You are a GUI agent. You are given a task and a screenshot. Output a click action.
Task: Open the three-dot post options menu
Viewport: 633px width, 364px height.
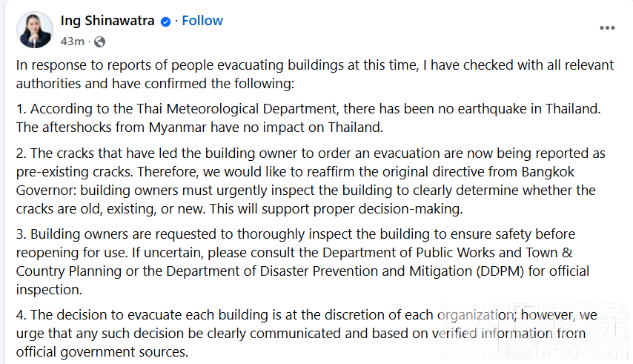pyautogui.click(x=607, y=28)
